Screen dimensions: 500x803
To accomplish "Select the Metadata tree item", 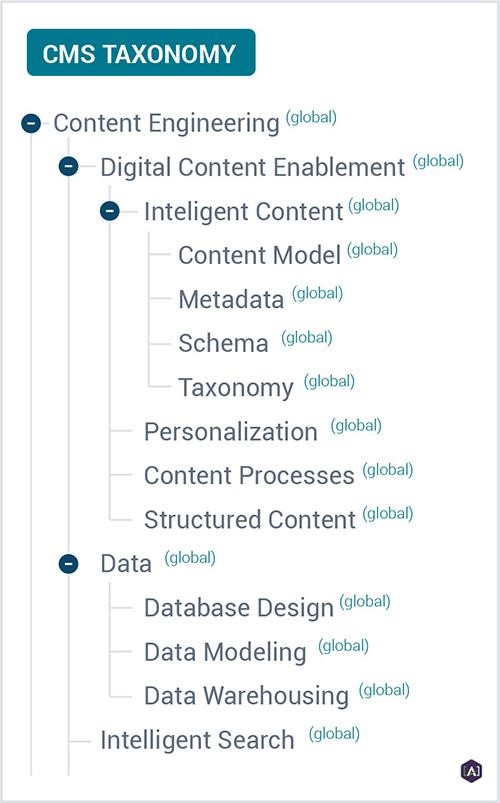I will click(x=231, y=300).
